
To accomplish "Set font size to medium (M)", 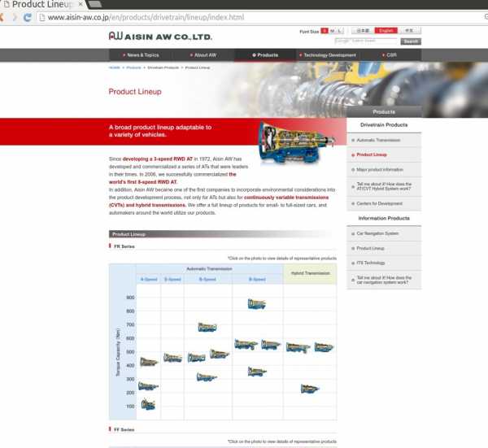I will [x=333, y=31].
